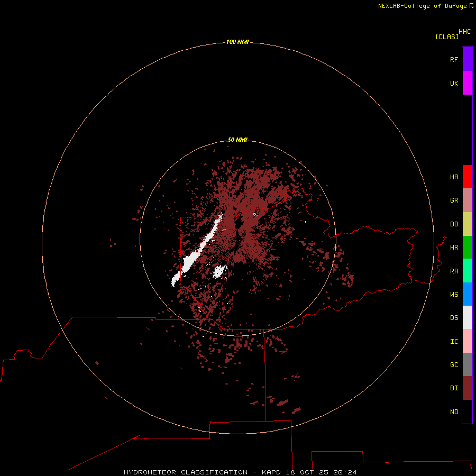The height and width of the screenshot is (476, 476).
Task: Click the KAPD radar site identifier
Action: tap(271, 472)
